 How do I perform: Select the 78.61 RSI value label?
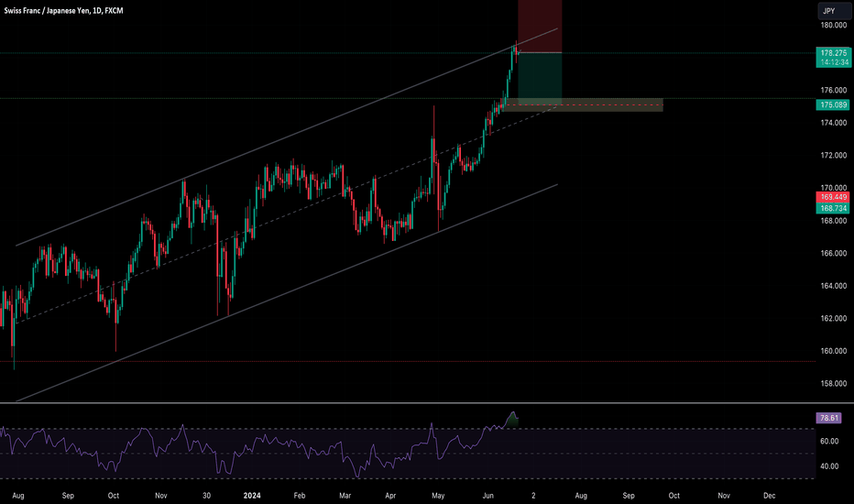pyautogui.click(x=828, y=418)
